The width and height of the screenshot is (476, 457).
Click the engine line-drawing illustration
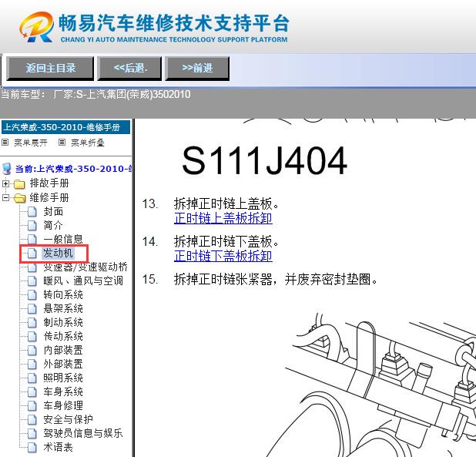pos(372,384)
